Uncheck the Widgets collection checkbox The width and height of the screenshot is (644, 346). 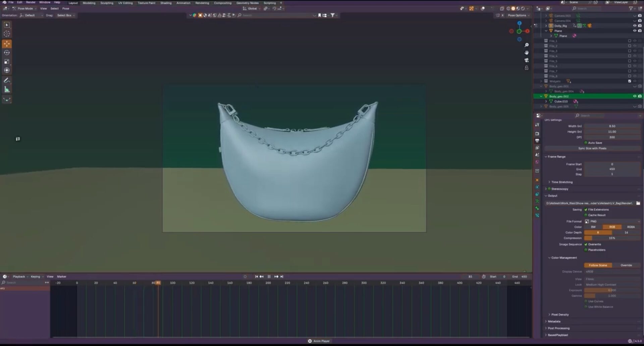[x=630, y=81]
